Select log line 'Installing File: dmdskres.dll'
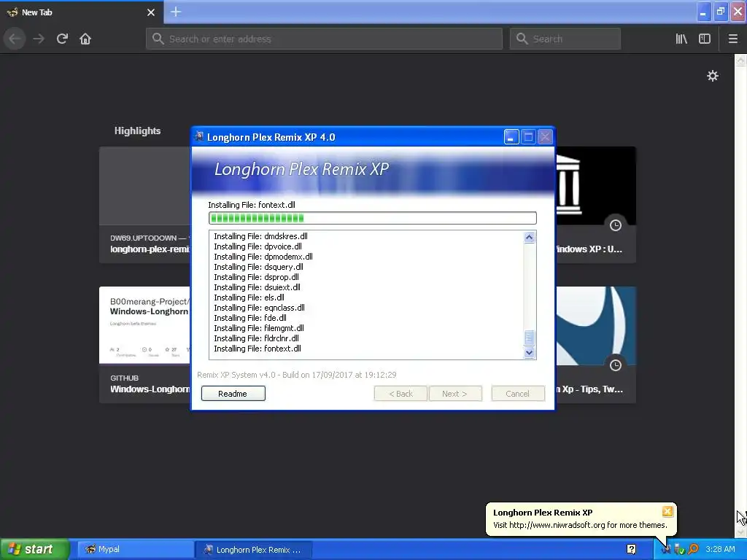747x560 pixels. (x=260, y=236)
